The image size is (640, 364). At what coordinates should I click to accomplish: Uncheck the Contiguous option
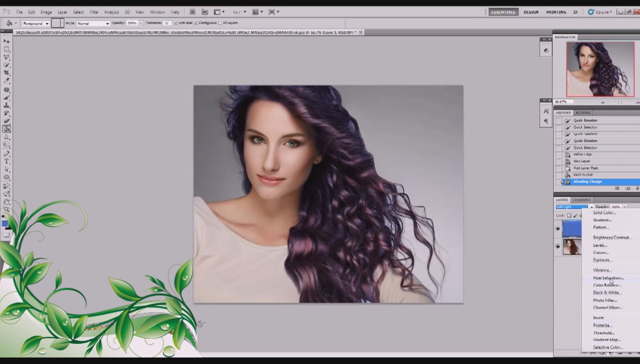[197, 23]
